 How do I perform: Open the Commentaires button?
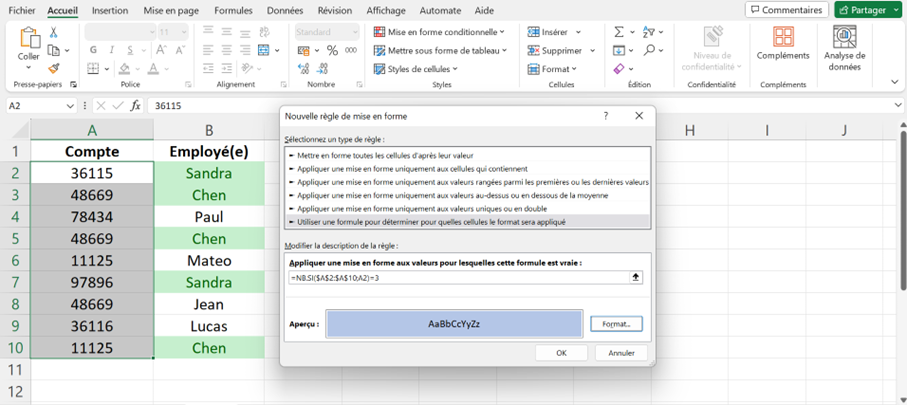pos(787,10)
